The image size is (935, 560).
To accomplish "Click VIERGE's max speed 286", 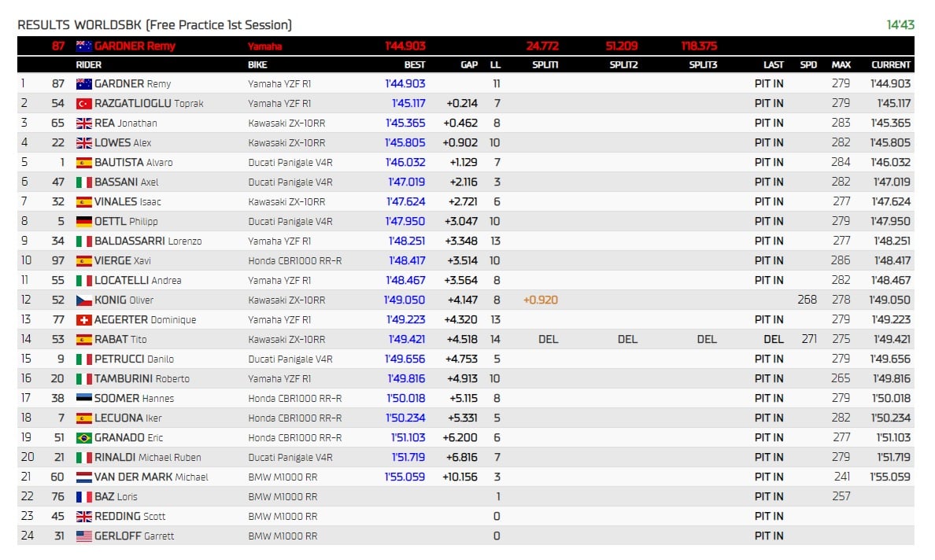I will tap(841, 261).
